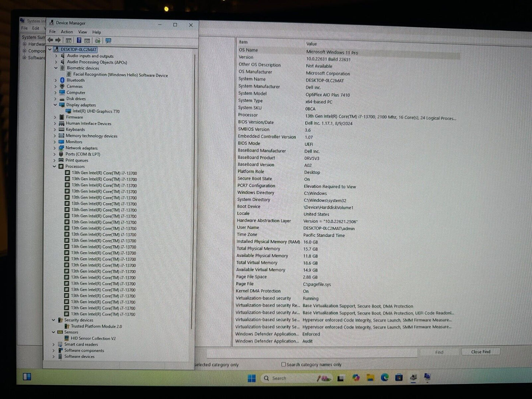Image resolution: width=532 pixels, height=399 pixels.
Task: Click the Cameras category icon
Action: click(x=62, y=86)
